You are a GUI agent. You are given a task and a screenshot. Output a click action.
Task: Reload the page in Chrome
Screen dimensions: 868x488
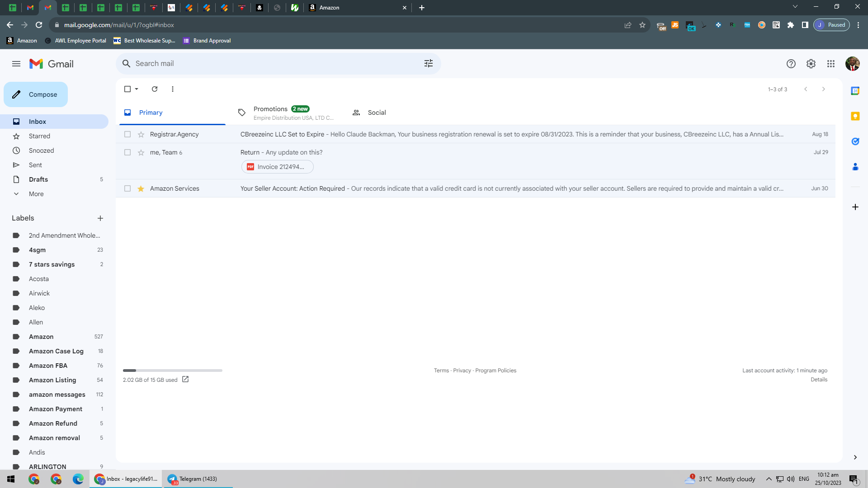coord(39,25)
